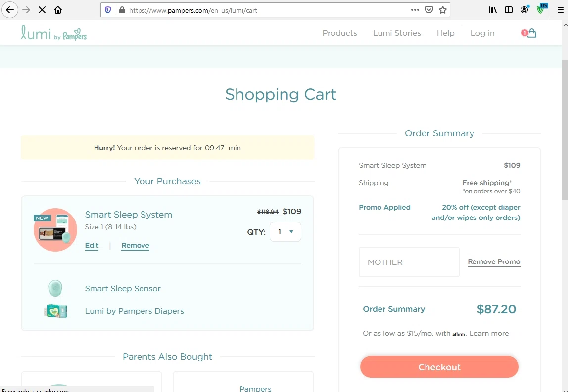Go back to the previous page
This screenshot has height=392, width=568.
tap(10, 10)
